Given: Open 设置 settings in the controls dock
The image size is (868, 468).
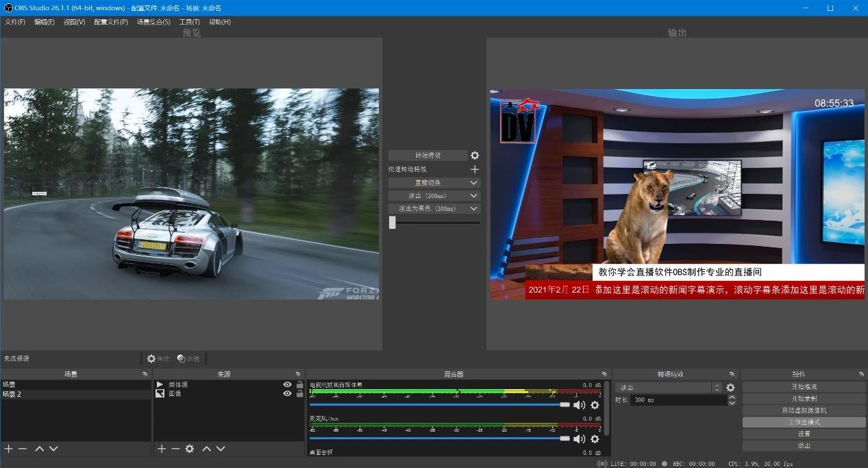Looking at the screenshot, I should tap(804, 434).
